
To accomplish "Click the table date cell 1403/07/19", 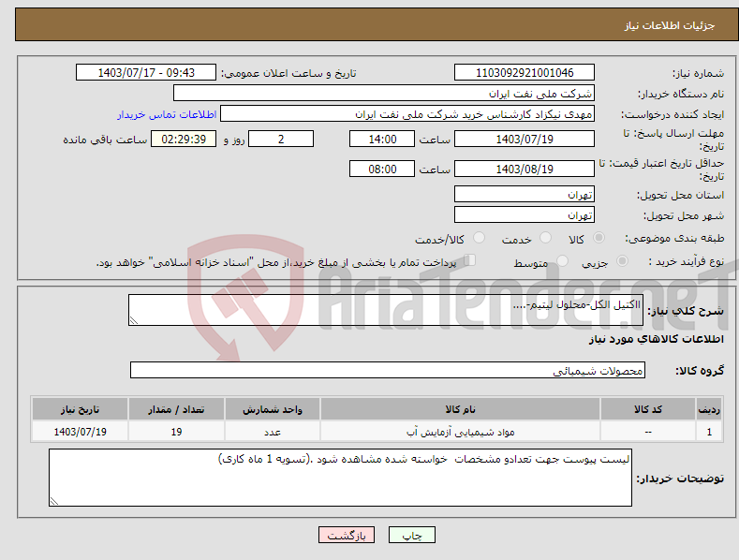I will tap(80, 432).
